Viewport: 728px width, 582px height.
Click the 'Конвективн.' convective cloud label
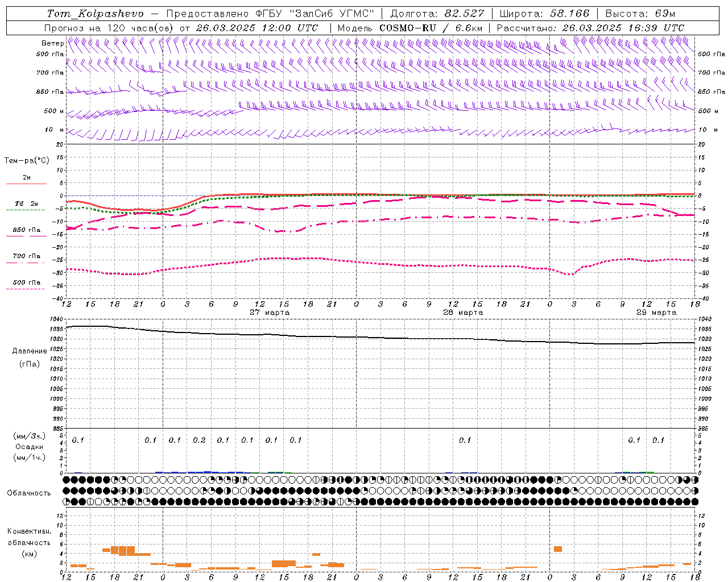point(29,531)
